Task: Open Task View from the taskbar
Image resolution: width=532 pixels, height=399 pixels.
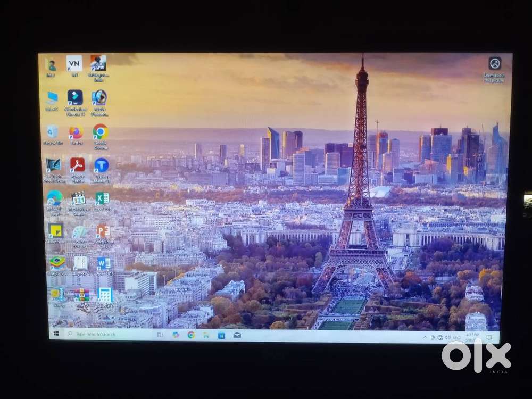Action: click(x=160, y=335)
